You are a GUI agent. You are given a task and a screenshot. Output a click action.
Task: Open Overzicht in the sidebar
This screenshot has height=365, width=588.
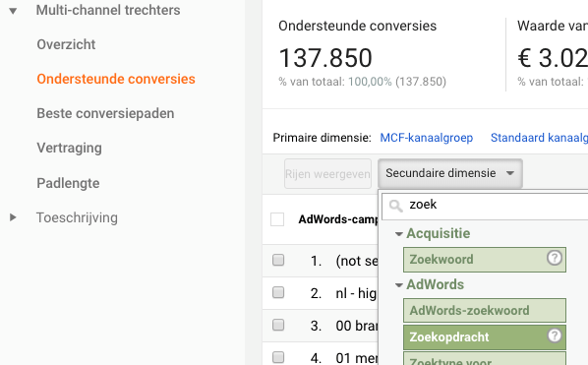tap(66, 44)
